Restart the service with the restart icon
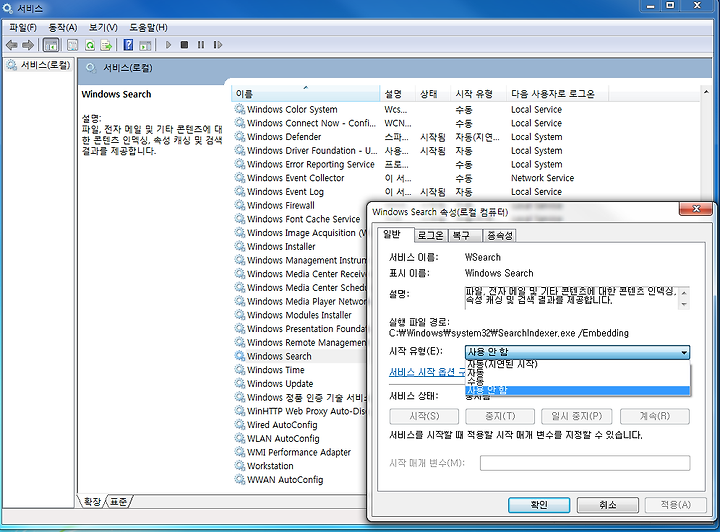The height and width of the screenshot is (532, 720). tap(218, 45)
